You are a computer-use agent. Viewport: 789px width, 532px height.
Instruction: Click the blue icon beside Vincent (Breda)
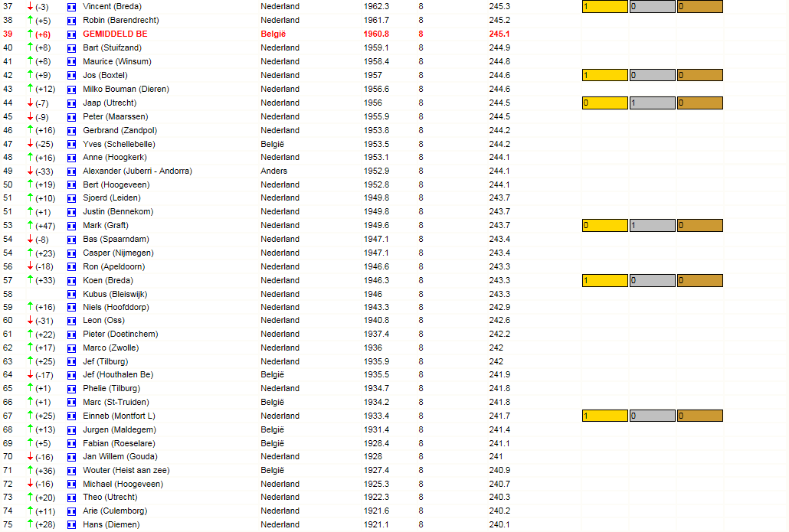pos(71,7)
